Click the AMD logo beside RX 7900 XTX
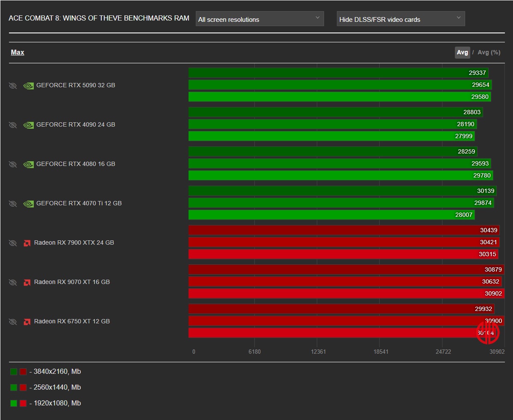Image resolution: width=513 pixels, height=420 pixels. pos(27,243)
